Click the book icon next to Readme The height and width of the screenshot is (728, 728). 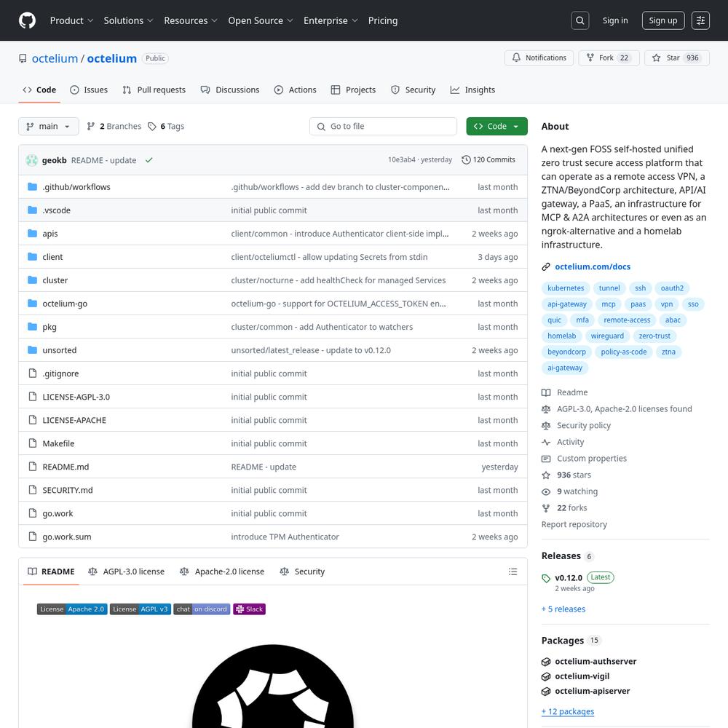(x=546, y=392)
